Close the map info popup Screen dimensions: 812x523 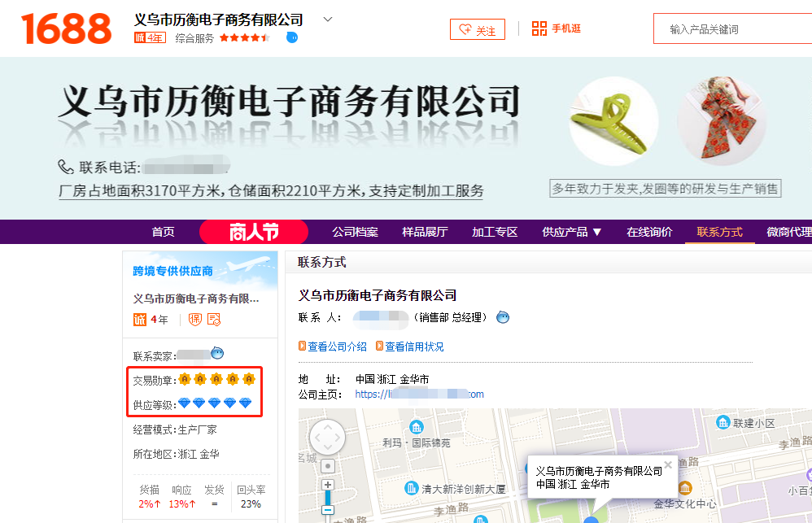tap(668, 464)
